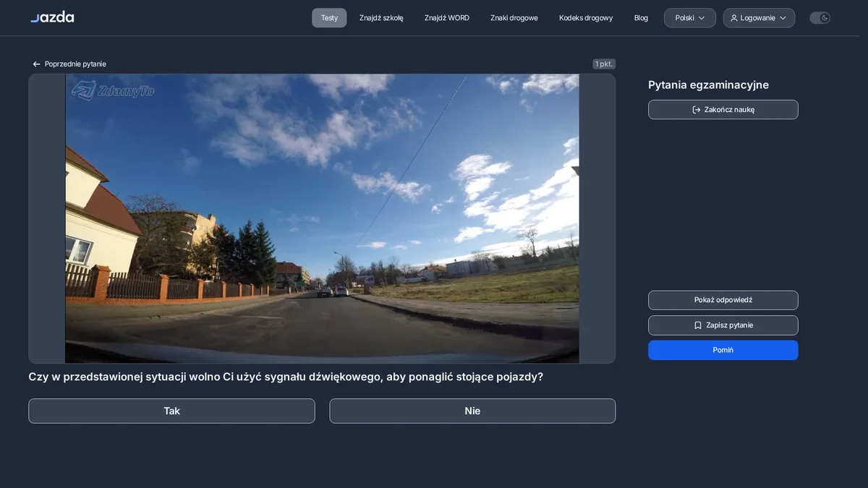
Task: Open the Polski language dropdown
Action: coord(690,18)
